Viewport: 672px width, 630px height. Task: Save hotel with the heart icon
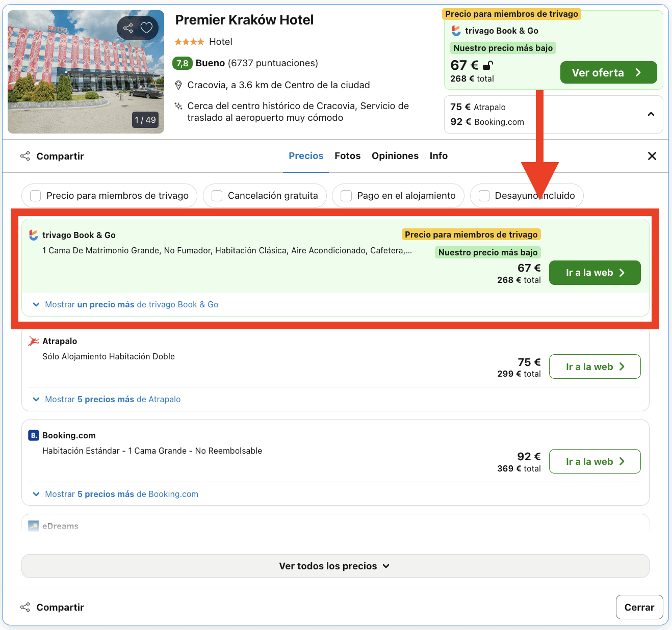147,28
